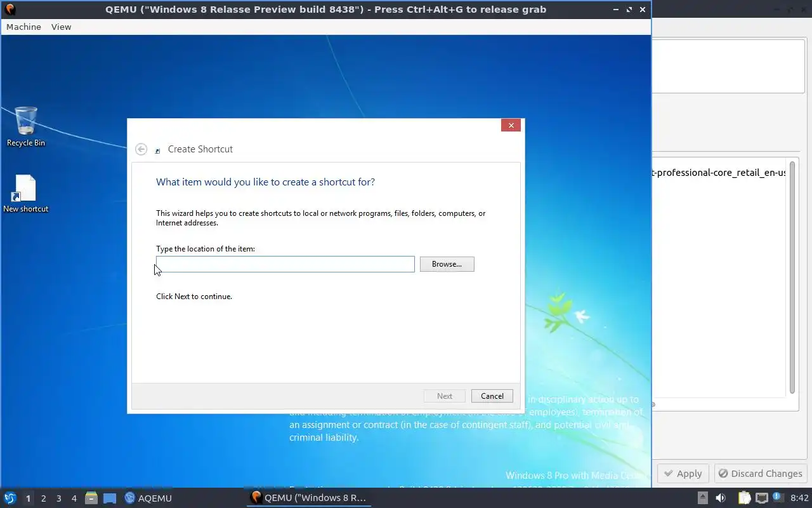Close the Create Shortcut dialog

(x=511, y=125)
